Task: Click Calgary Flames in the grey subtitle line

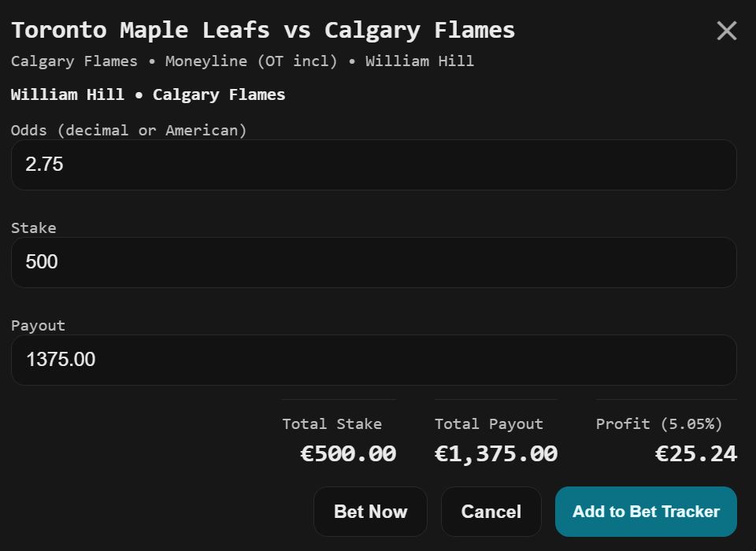Action: click(74, 61)
